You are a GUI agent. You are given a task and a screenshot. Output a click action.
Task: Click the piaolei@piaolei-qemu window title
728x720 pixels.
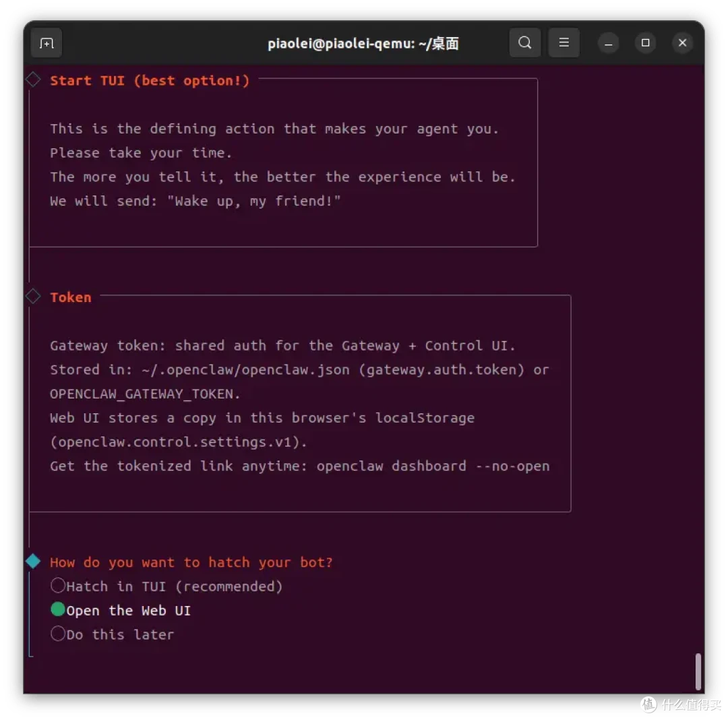pos(363,44)
